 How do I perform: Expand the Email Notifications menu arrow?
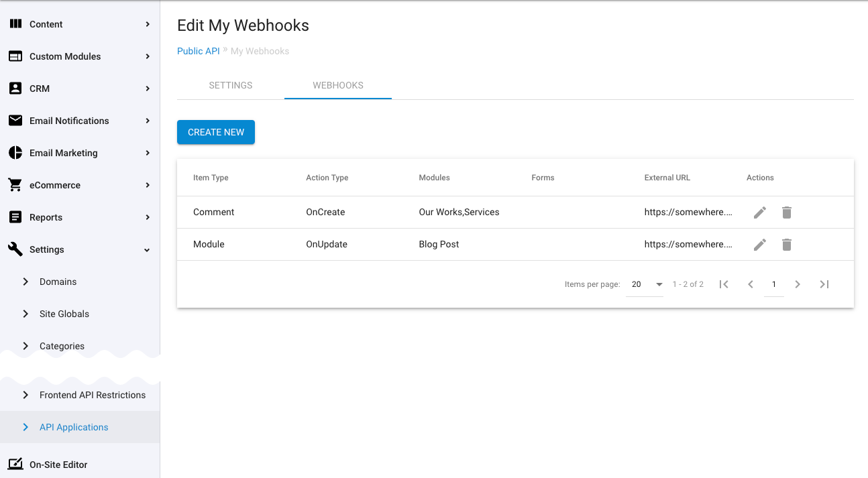tap(148, 121)
